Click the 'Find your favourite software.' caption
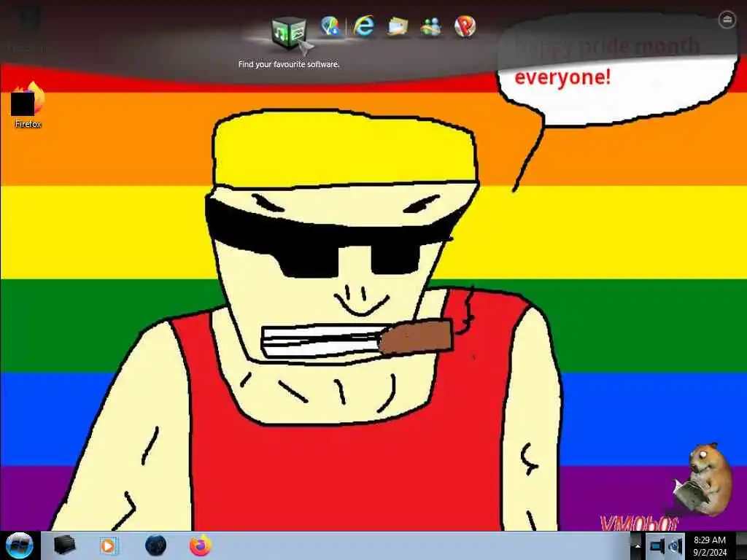Screen dimensions: 747x560 [x=289, y=64]
